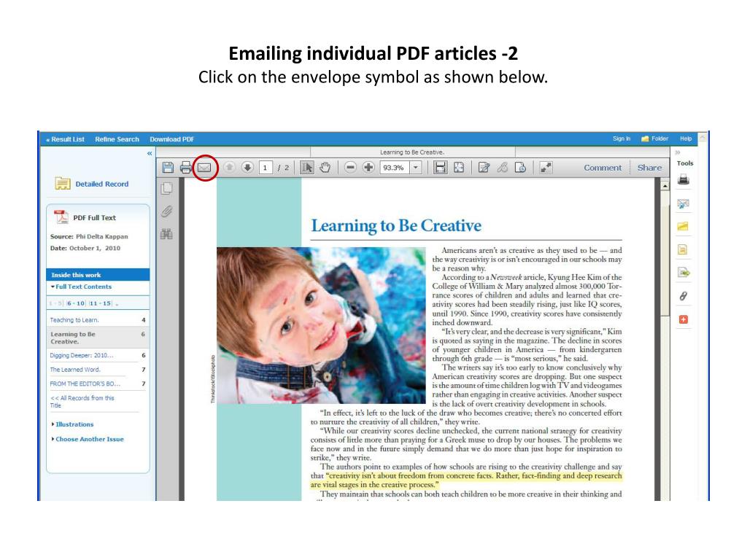Open Detailed Record link

tap(102, 184)
